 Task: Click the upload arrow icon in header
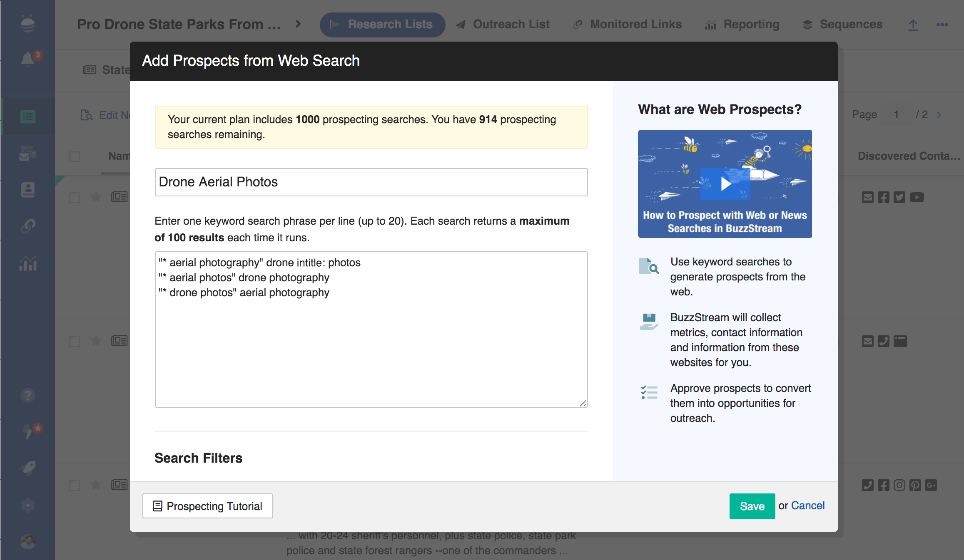tap(913, 25)
